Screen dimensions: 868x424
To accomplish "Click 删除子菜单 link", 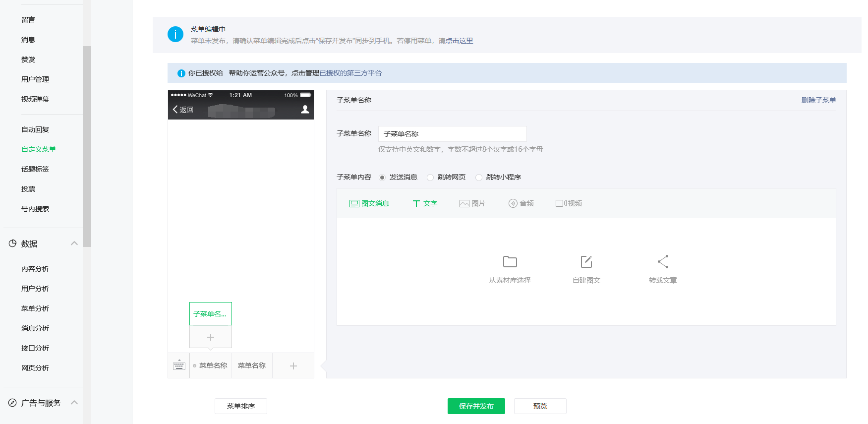I will tap(819, 100).
